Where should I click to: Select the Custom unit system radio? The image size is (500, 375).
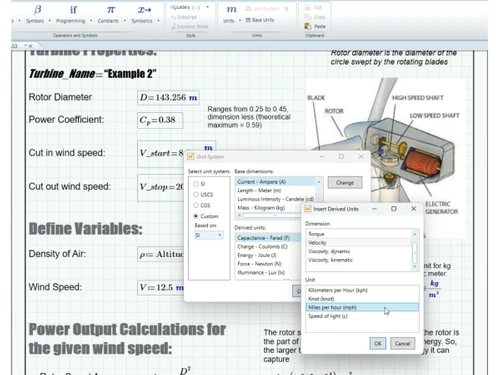[196, 216]
